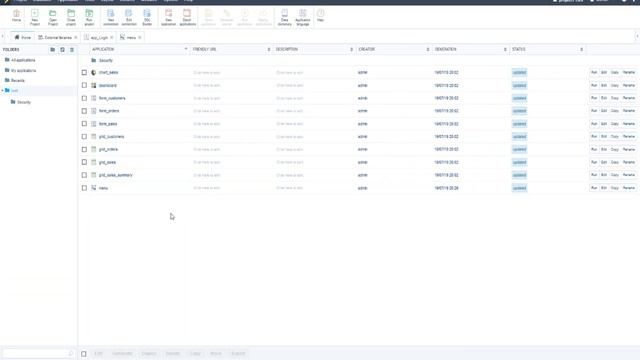Click the grid_orders application icon

coord(93,149)
